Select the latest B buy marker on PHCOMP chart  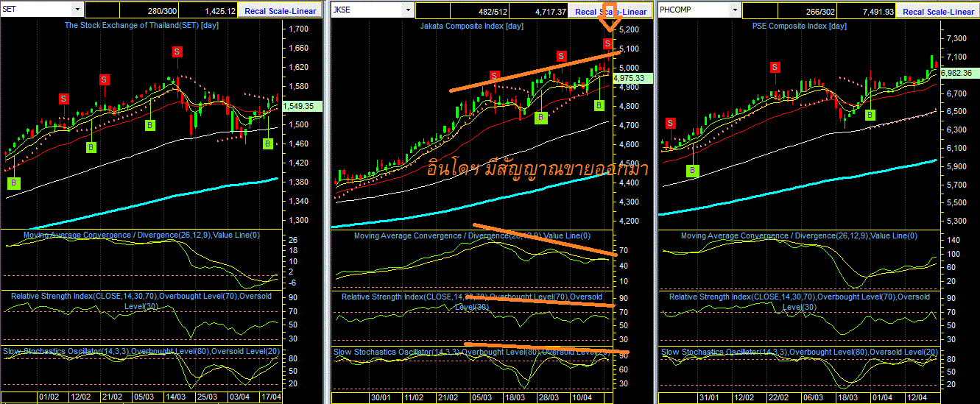tap(870, 115)
